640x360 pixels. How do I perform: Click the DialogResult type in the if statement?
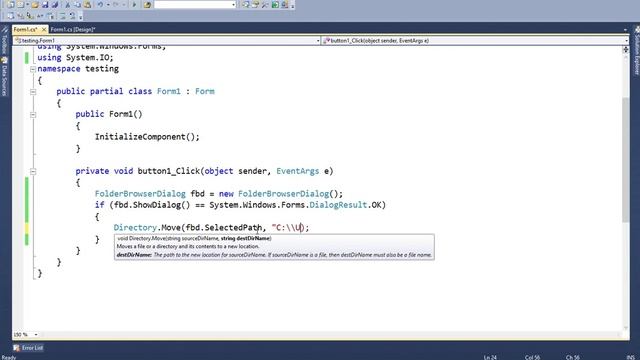pos(338,205)
